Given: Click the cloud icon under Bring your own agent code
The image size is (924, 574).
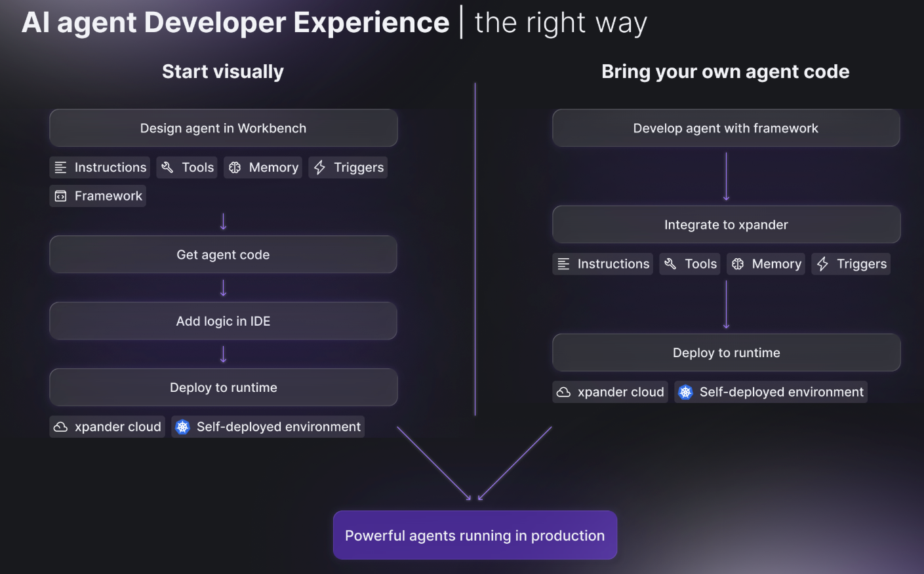Looking at the screenshot, I should (x=563, y=392).
